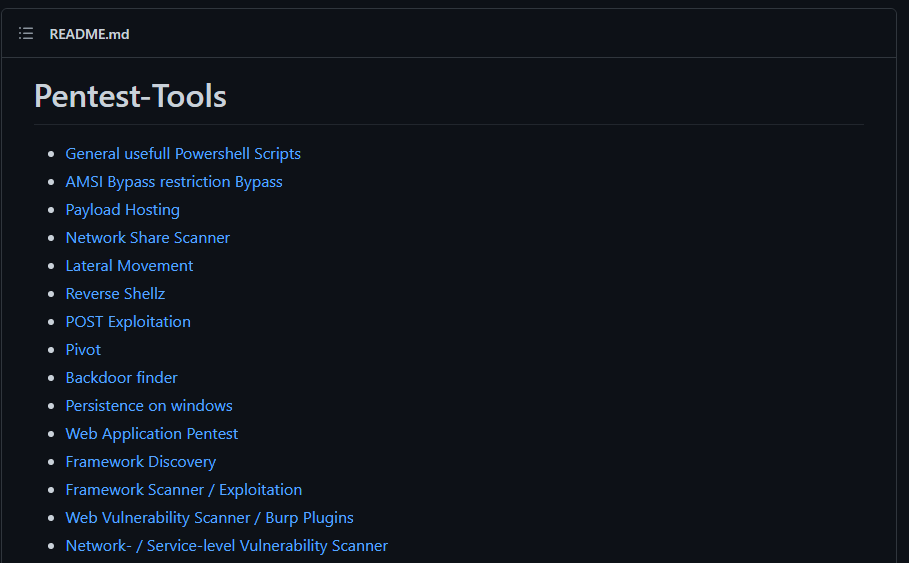Click the README.md file name label
The width and height of the screenshot is (909, 563).
coord(89,34)
